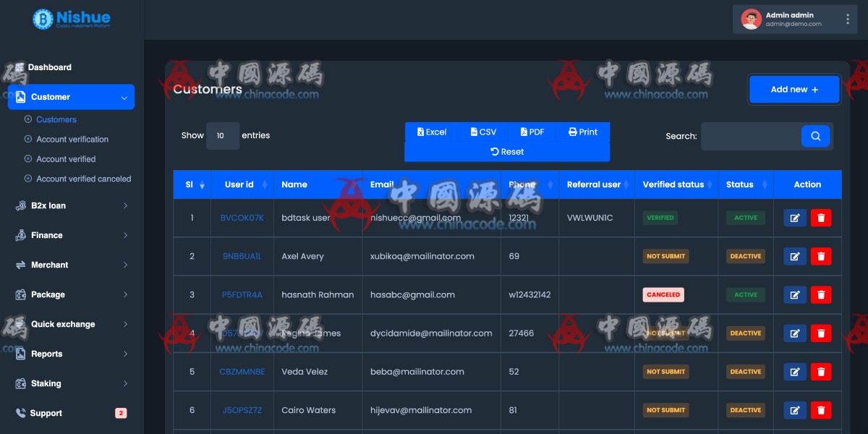The width and height of the screenshot is (868, 434).
Task: Click edit icon for hasnath Rahman row
Action: tap(794, 294)
